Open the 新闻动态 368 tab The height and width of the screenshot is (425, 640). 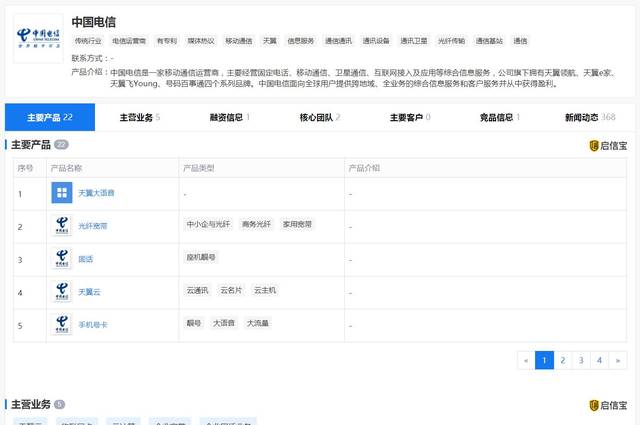(x=590, y=118)
